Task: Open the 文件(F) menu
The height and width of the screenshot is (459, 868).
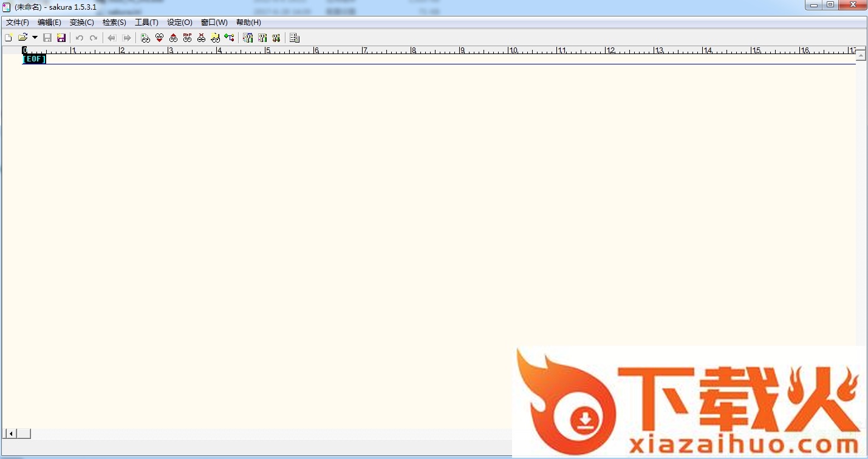Action: 18,22
